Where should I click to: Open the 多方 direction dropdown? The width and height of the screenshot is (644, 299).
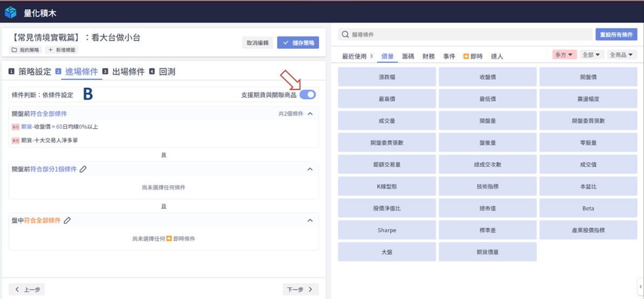click(x=565, y=55)
